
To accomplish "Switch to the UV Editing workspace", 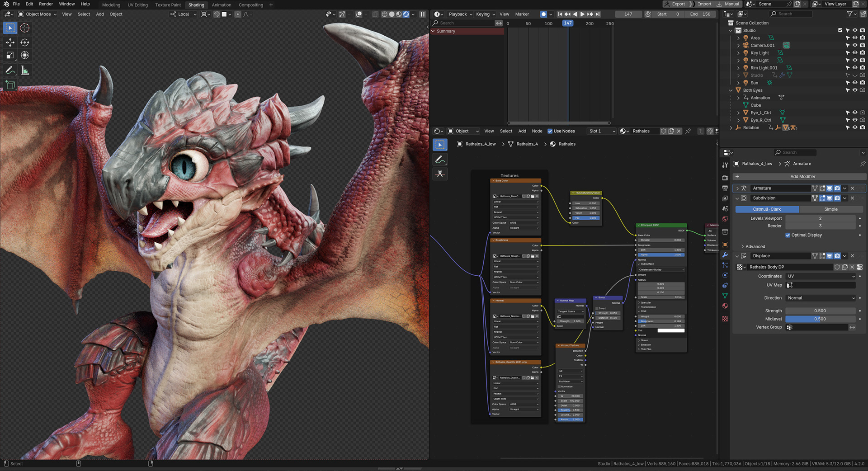I will pyautogui.click(x=137, y=5).
